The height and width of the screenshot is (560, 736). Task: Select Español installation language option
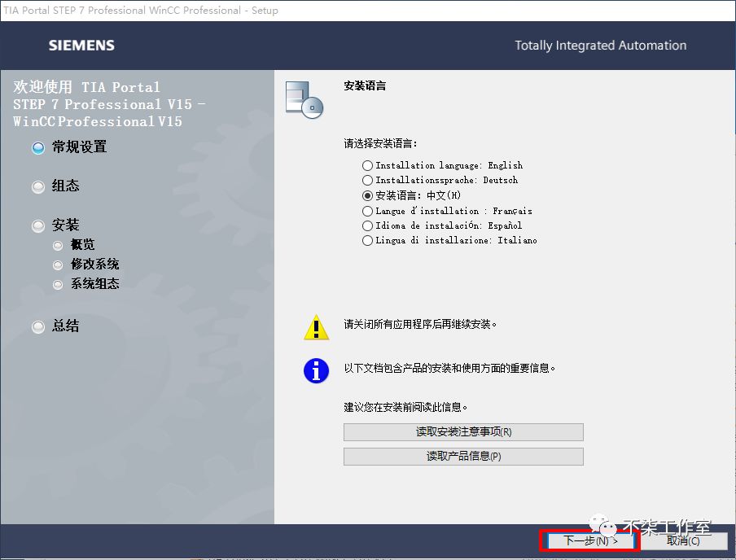coord(367,225)
